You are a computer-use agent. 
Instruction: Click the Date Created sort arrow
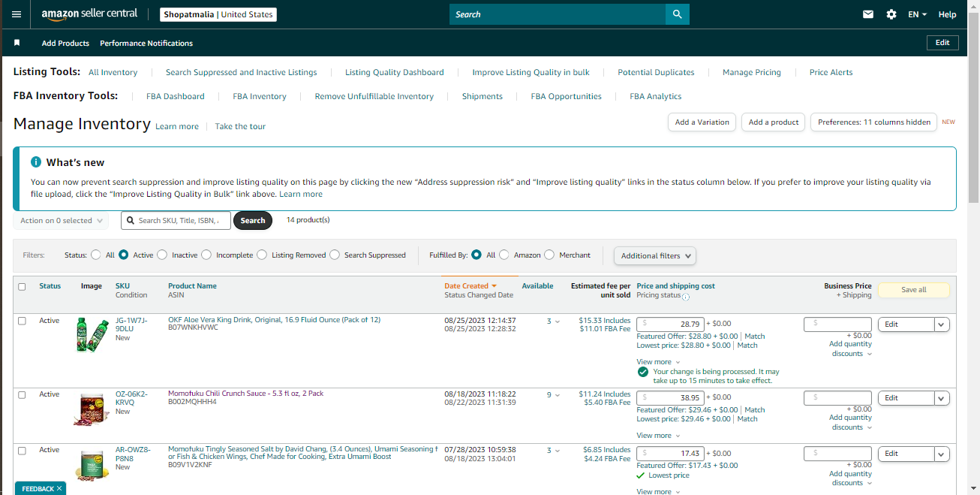[494, 286]
